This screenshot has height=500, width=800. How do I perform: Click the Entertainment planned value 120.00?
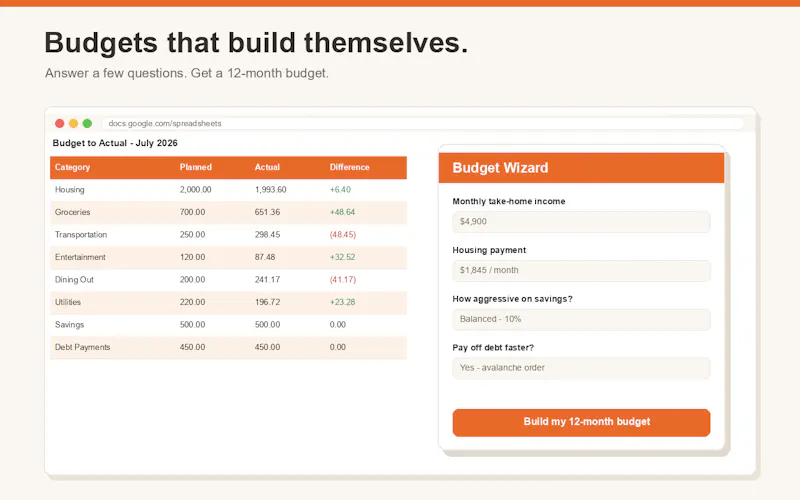(192, 257)
